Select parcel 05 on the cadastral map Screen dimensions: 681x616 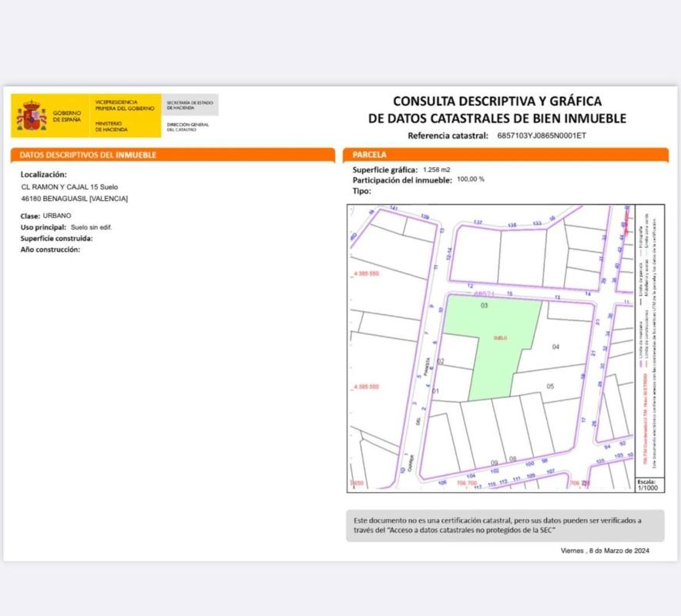click(550, 386)
